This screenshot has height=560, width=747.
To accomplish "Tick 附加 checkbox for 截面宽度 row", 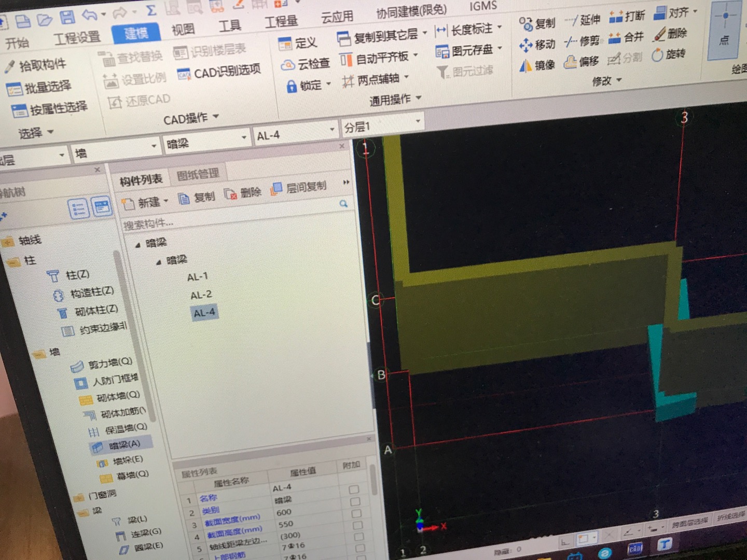I will (356, 513).
